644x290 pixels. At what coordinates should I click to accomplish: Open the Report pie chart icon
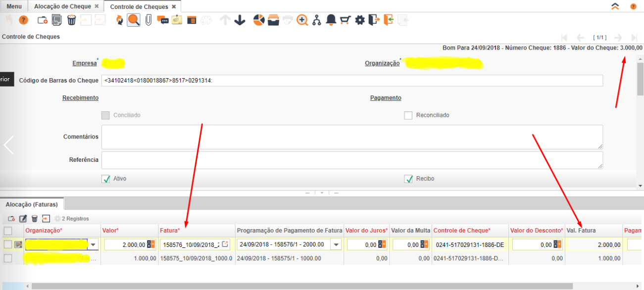(259, 20)
